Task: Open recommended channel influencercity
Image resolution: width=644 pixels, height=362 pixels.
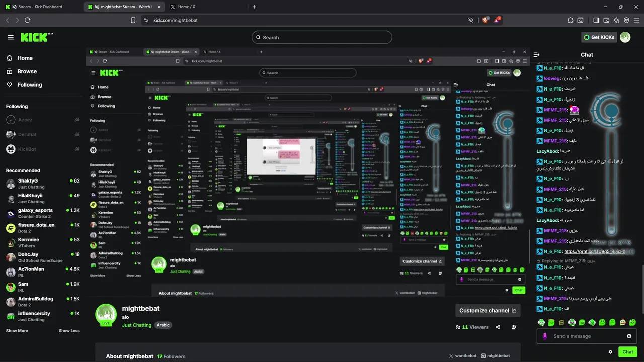Action: (x=43, y=316)
